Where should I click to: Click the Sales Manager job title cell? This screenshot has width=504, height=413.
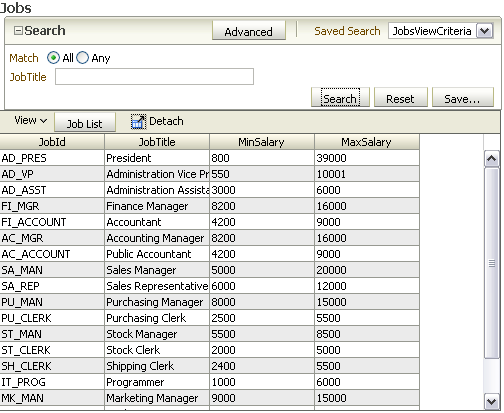[x=157, y=270]
